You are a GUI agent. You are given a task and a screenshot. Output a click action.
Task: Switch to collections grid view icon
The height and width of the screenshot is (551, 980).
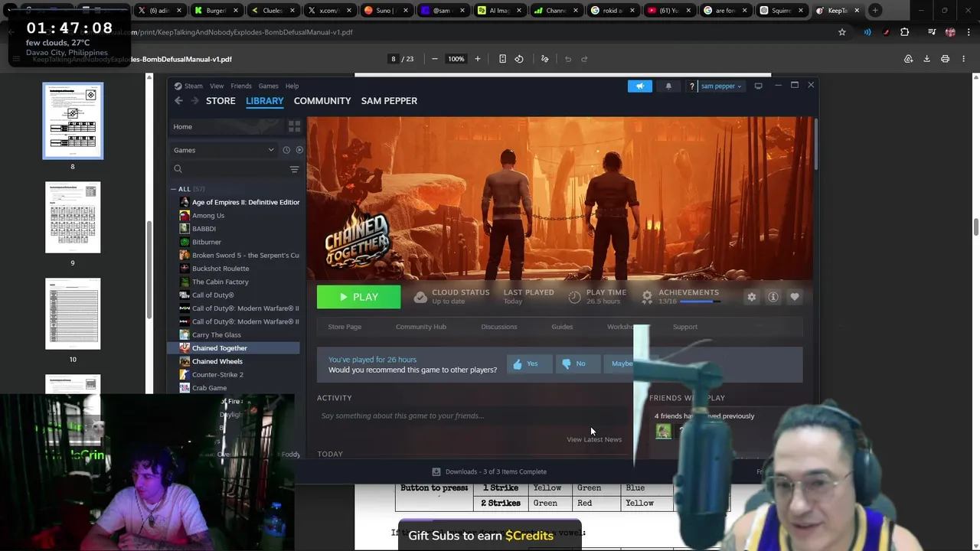[x=294, y=126]
